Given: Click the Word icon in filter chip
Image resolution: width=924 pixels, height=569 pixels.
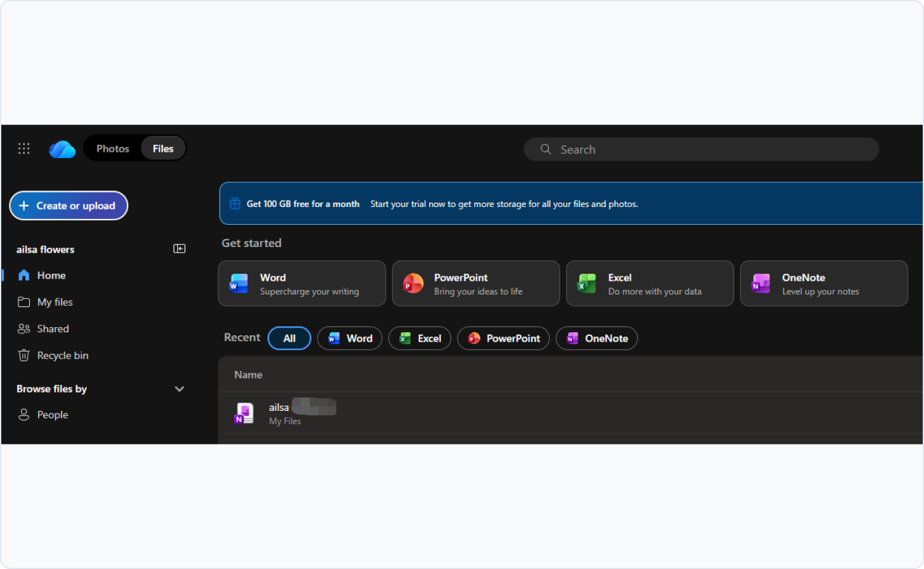Looking at the screenshot, I should 334,338.
